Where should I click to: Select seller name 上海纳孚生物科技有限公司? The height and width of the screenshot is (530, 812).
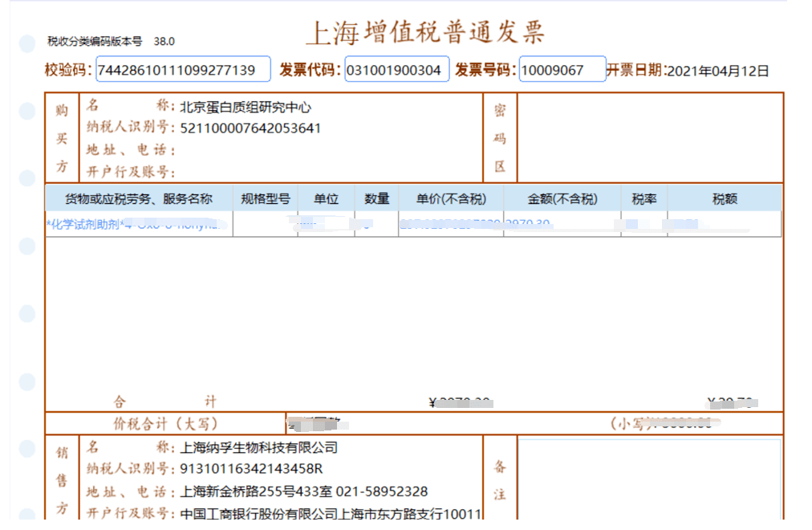(259, 448)
